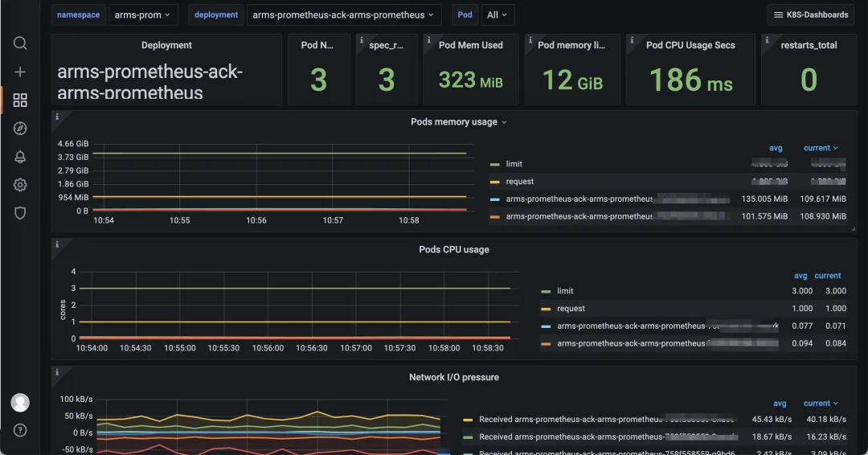The width and height of the screenshot is (868, 455).
Task: Click info icon on Pod CPU Usage Secs panel
Action: click(x=633, y=40)
